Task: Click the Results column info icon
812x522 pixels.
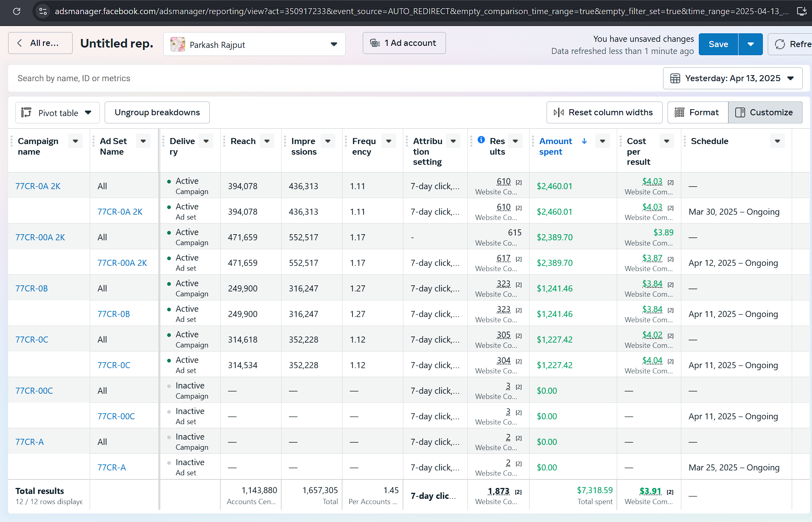Action: [481, 140]
